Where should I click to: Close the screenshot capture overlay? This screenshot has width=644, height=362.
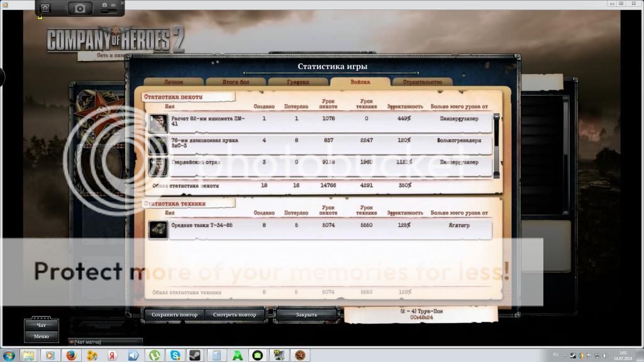122,3
